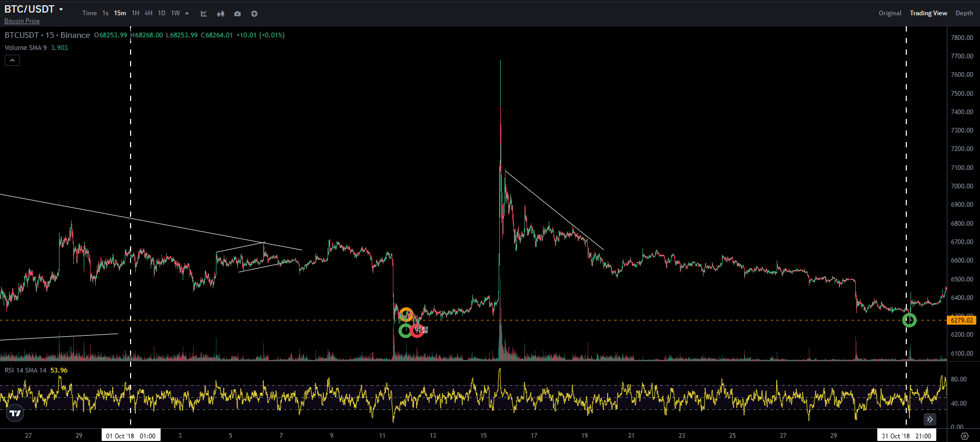Open chart settings gear on time axis
Screen dimensions: 980x442
pyautogui.click(x=964, y=436)
